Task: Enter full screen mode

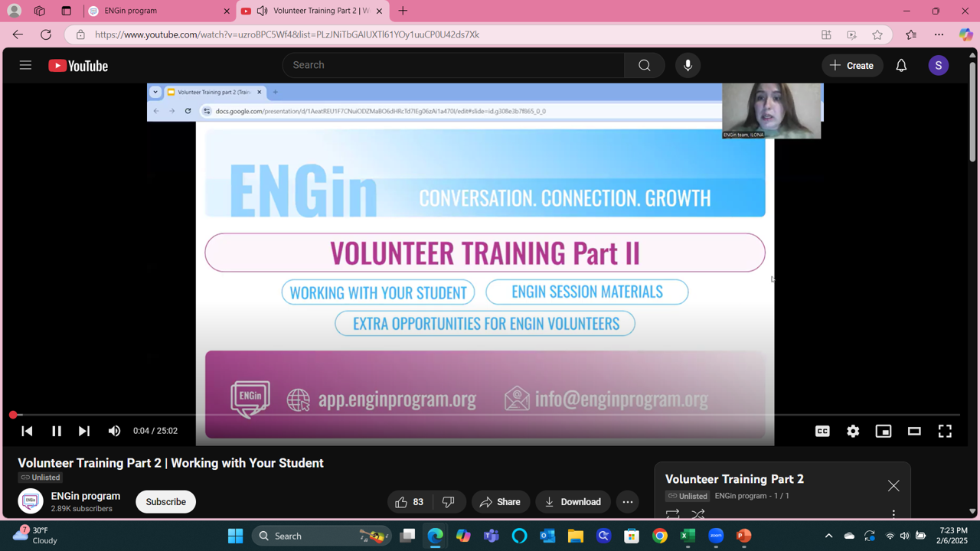Action: tap(945, 431)
